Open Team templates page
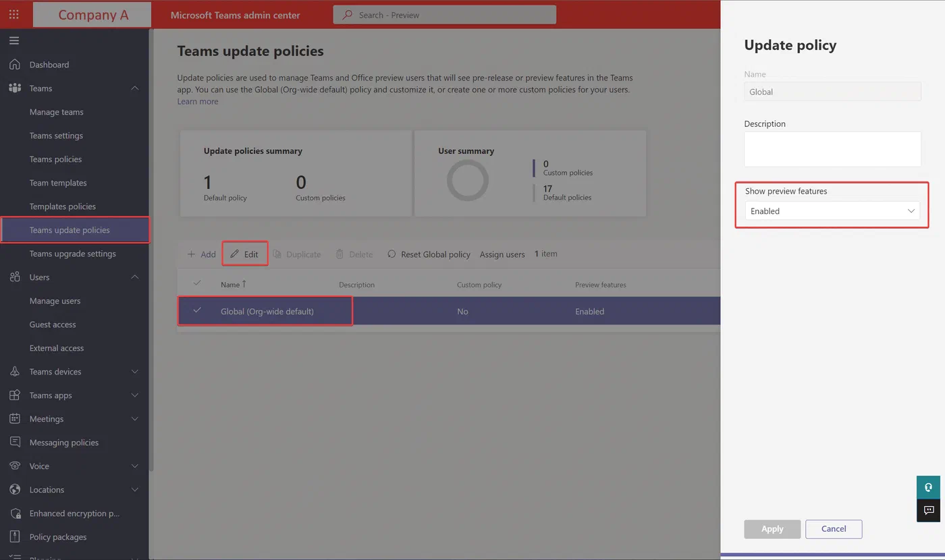The width and height of the screenshot is (945, 560). tap(58, 183)
